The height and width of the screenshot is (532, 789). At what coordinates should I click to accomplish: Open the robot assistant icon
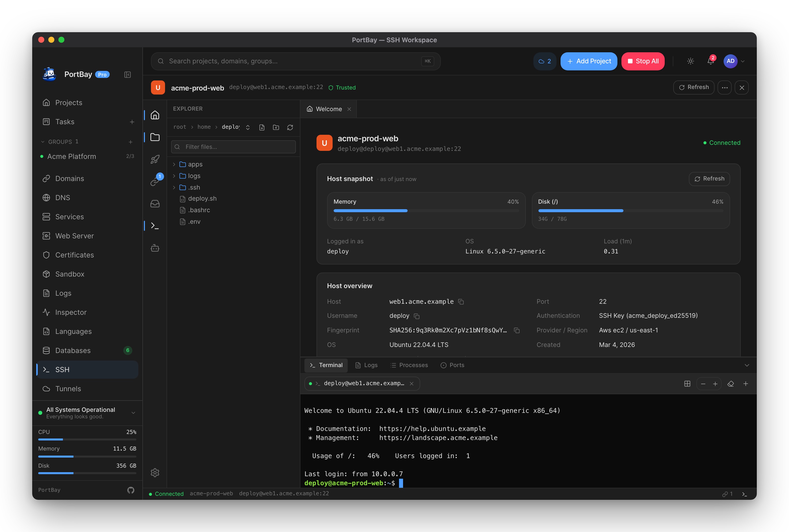pyautogui.click(x=155, y=248)
